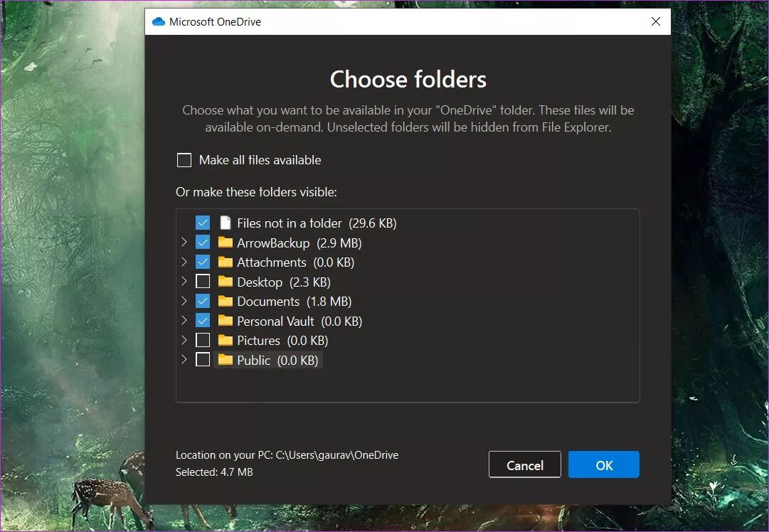Select the Documents (1.8 MB) row label
Viewport: 769px width, 532px height.
pyautogui.click(x=295, y=302)
